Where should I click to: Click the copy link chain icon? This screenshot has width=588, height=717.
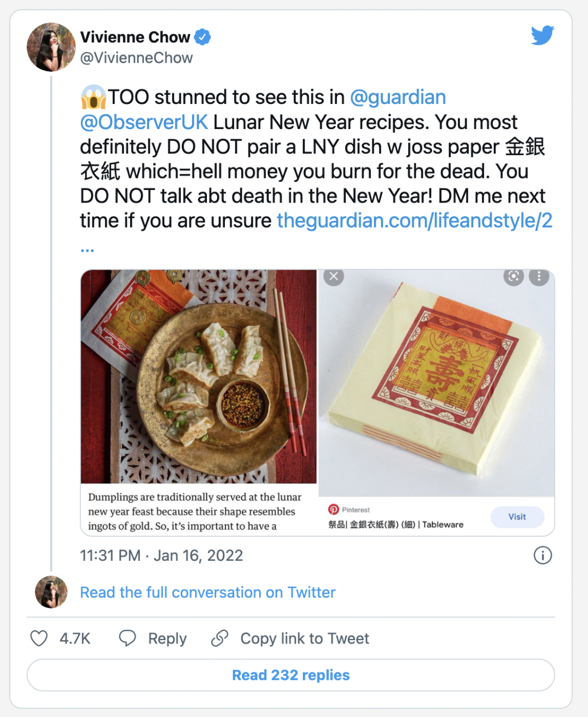[x=219, y=638]
